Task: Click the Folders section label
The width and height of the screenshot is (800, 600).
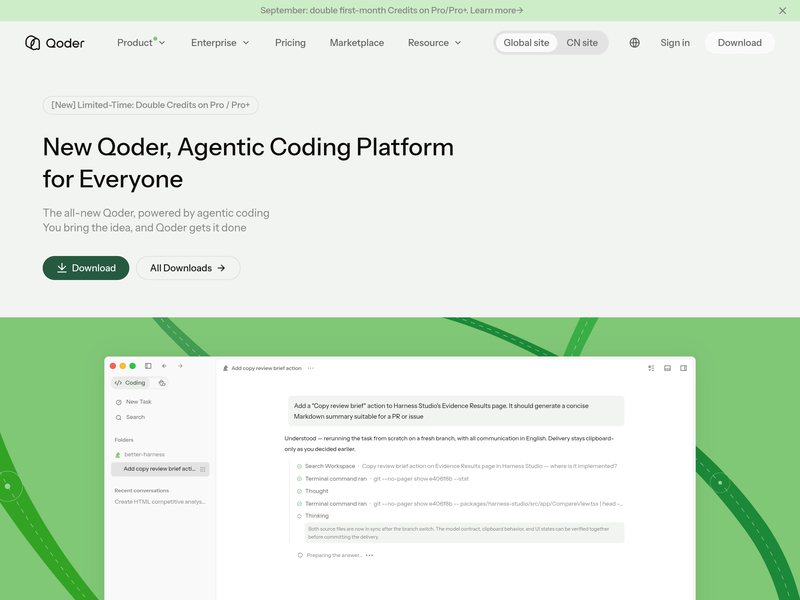Action: click(x=124, y=440)
